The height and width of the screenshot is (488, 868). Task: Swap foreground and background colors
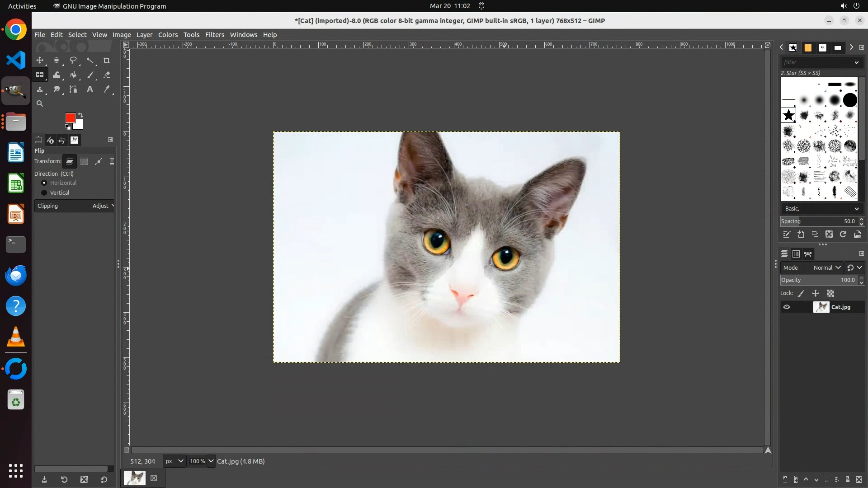(x=80, y=115)
